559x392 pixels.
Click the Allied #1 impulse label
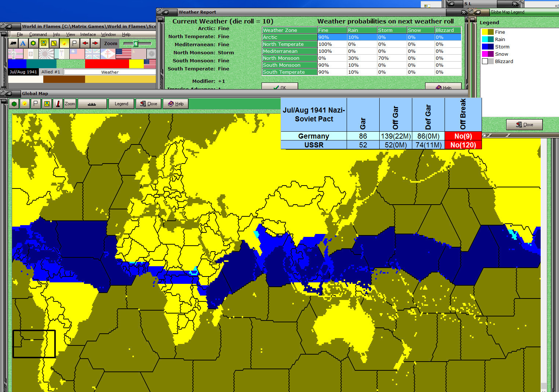[51, 72]
